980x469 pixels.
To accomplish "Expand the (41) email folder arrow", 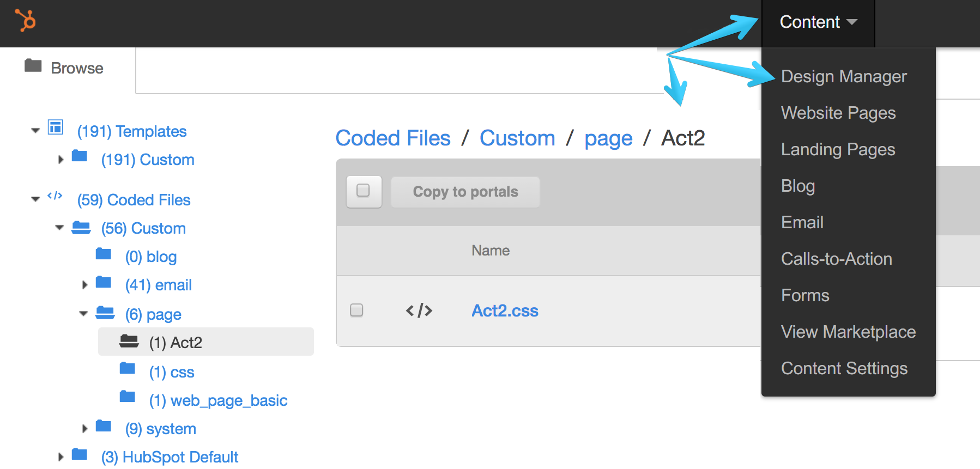I will pyautogui.click(x=84, y=285).
